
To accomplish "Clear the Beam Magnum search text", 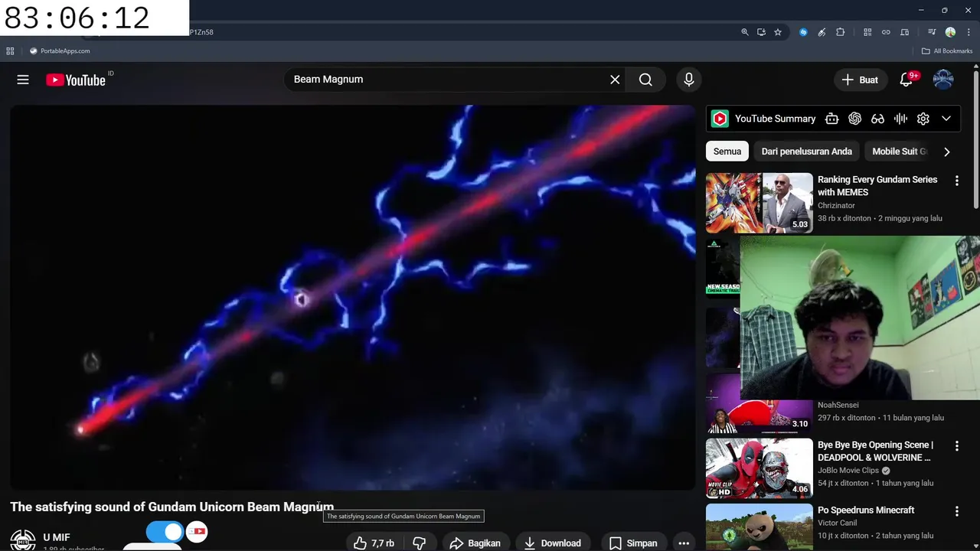I will click(615, 80).
